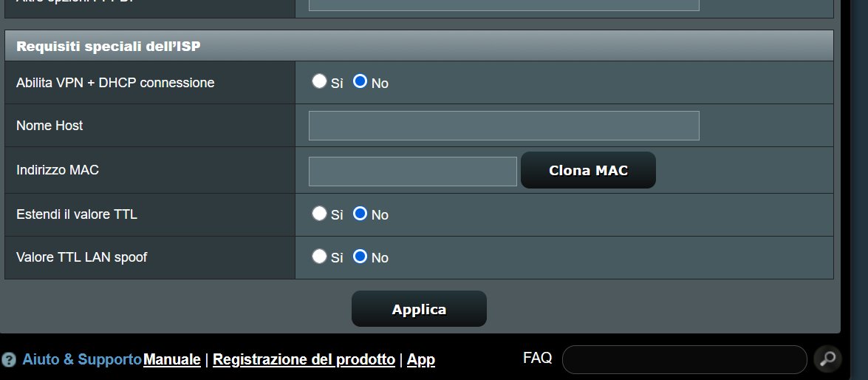Click the Indirizzo MAC row label

pos(58,170)
